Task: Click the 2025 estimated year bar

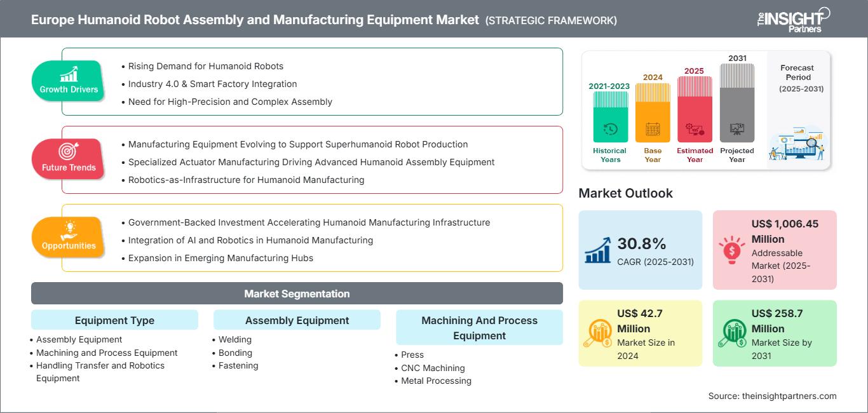Action: (x=695, y=109)
